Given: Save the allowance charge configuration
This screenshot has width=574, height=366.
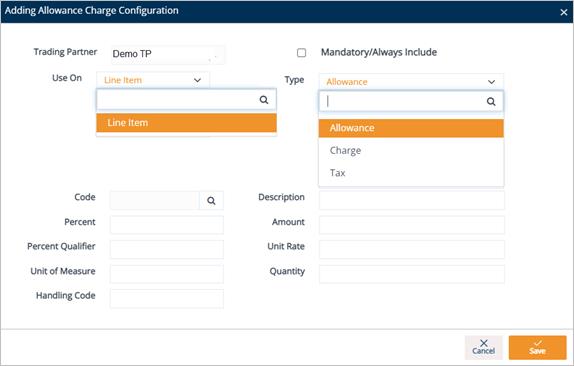Looking at the screenshot, I should tap(537, 347).
